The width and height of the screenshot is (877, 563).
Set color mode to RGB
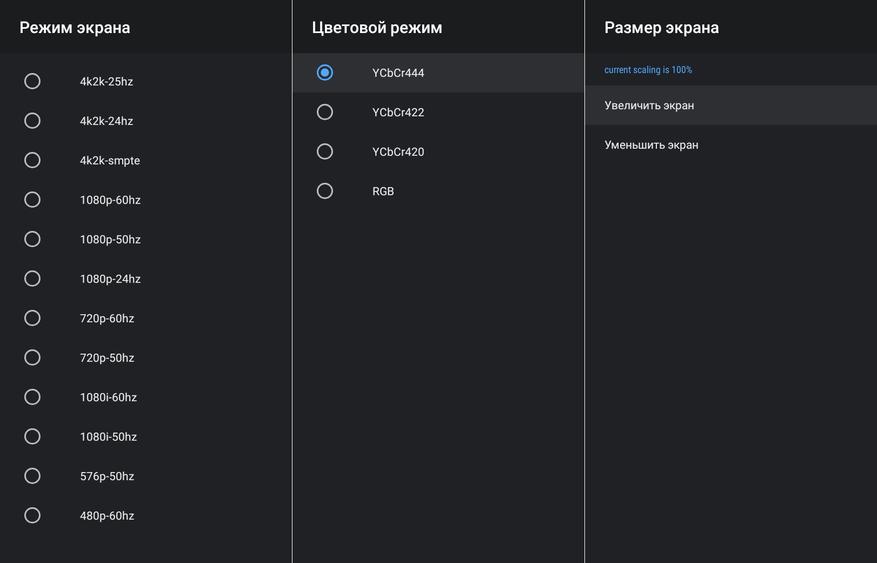click(x=325, y=191)
